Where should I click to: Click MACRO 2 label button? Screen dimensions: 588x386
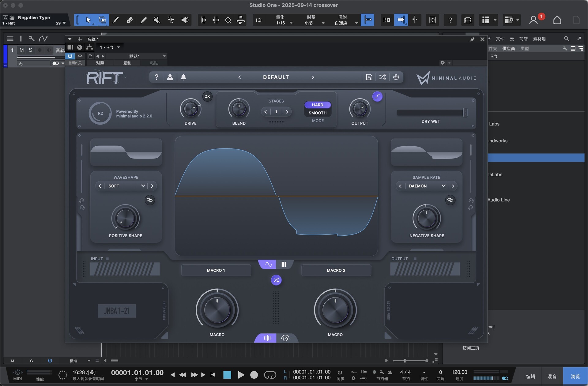(x=336, y=270)
